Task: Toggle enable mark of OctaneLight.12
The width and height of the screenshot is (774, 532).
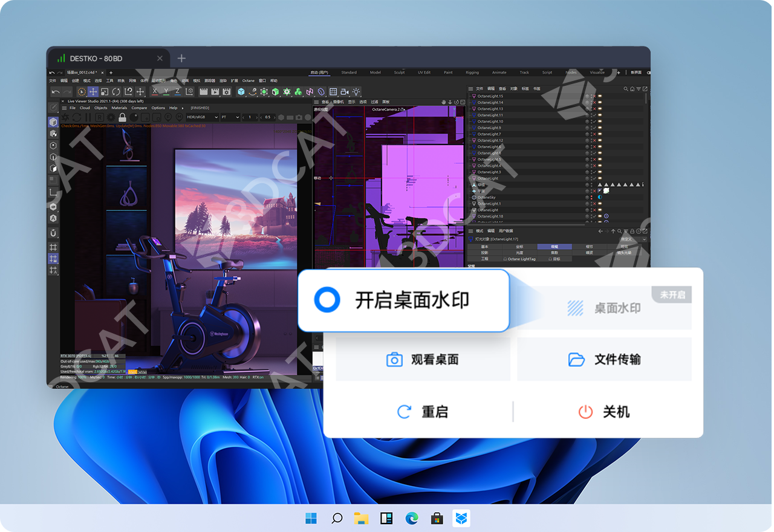Action: (594, 140)
